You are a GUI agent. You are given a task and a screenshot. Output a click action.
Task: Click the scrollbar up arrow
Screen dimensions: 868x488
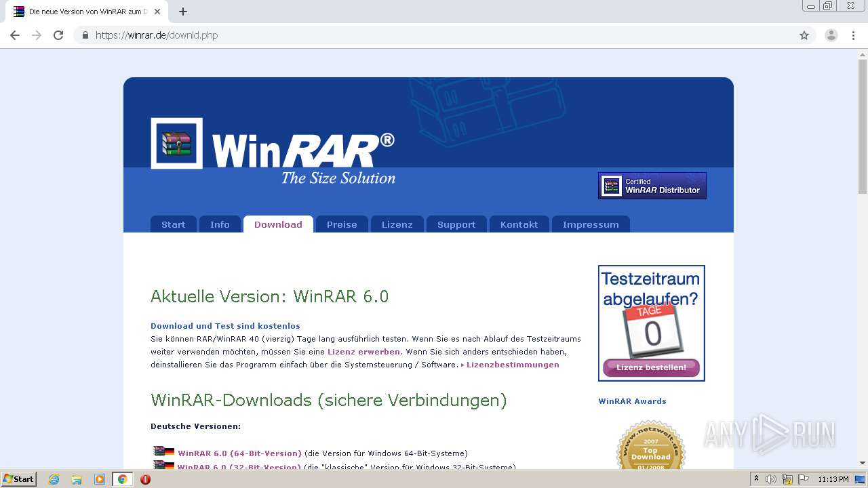tap(863, 54)
